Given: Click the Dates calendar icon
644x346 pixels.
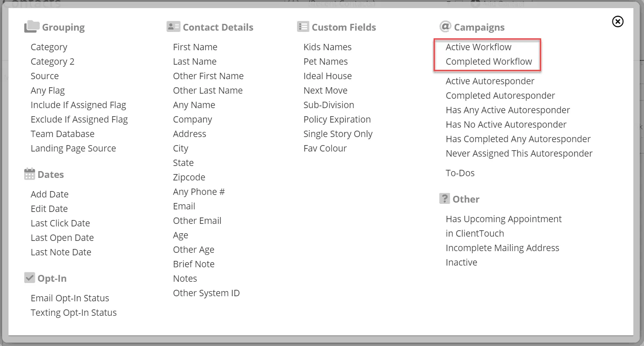Looking at the screenshot, I should pos(29,174).
